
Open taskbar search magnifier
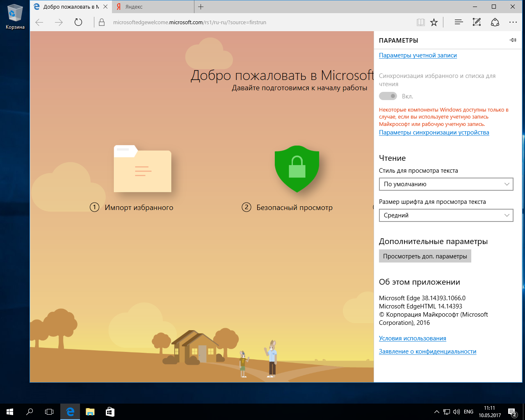point(30,412)
